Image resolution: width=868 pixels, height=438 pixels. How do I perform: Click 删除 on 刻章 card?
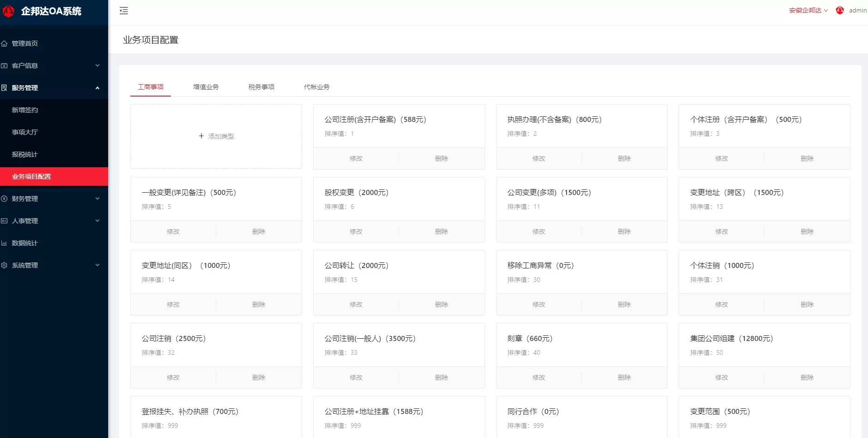(624, 377)
